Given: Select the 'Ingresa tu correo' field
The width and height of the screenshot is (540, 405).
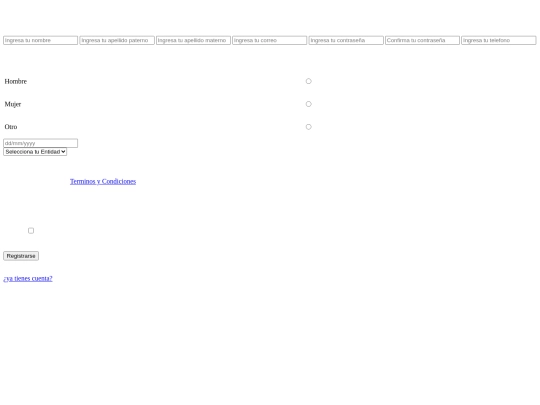Looking at the screenshot, I should [270, 40].
